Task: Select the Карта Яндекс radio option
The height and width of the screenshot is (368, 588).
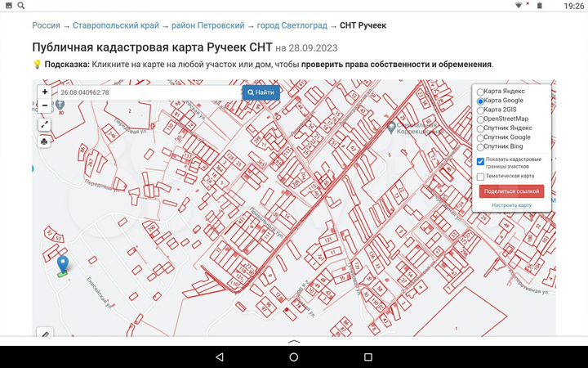Action: tap(481, 92)
